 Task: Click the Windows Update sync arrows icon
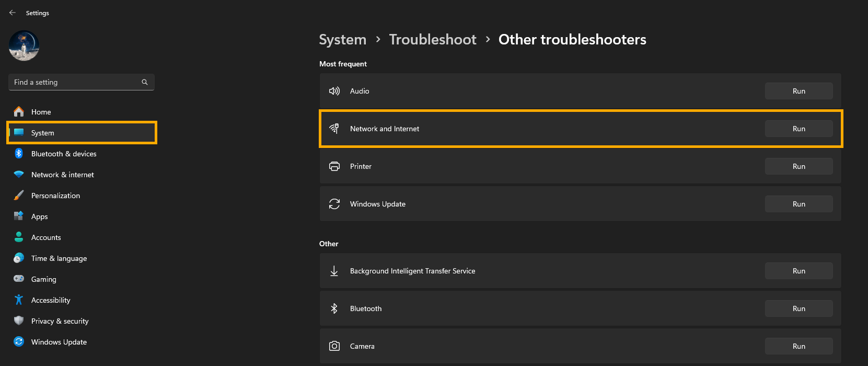tap(334, 204)
